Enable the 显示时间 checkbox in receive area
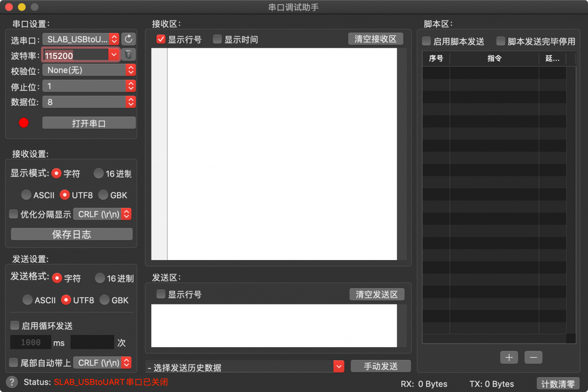This screenshot has width=588, height=392. (x=217, y=39)
